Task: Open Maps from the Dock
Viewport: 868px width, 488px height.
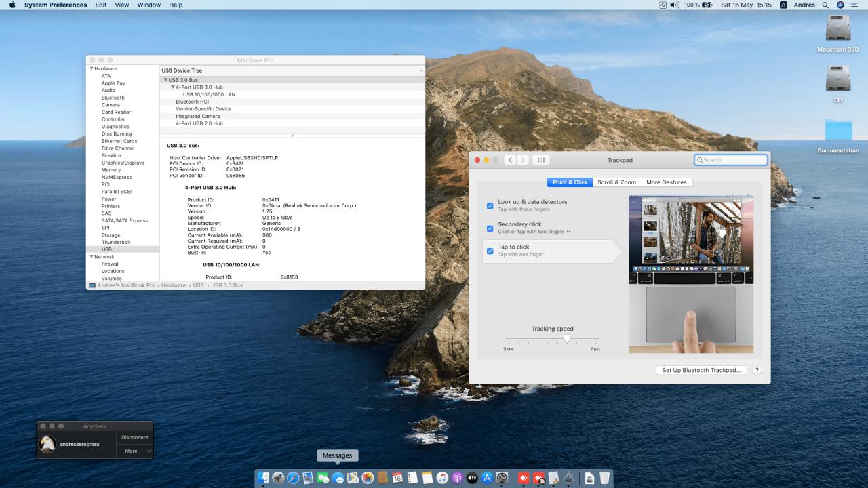Action: point(353,478)
